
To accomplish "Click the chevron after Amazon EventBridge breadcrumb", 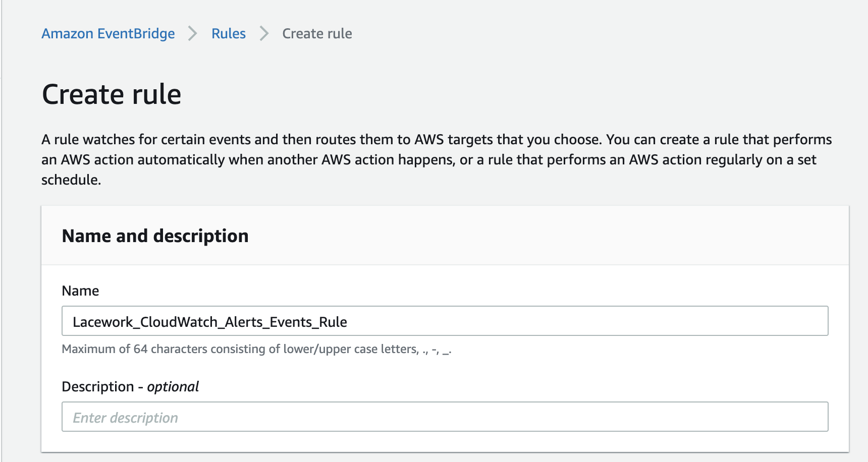I will tap(193, 33).
